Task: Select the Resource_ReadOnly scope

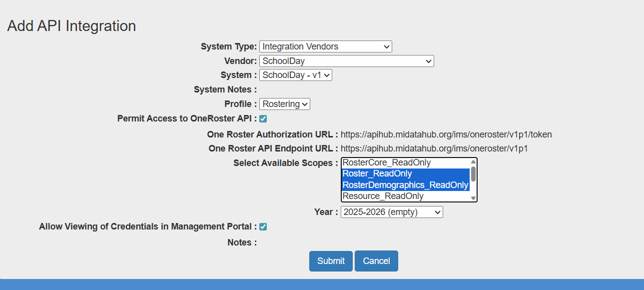Action: (x=405, y=196)
